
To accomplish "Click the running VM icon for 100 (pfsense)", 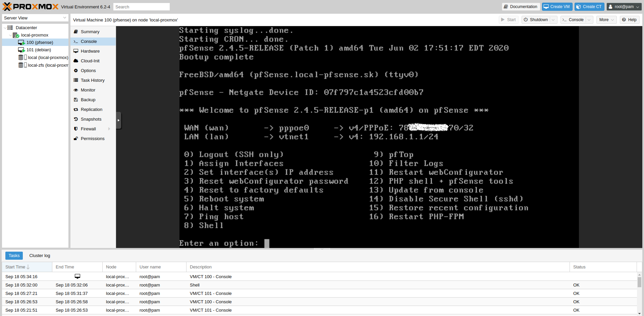I will tap(21, 43).
